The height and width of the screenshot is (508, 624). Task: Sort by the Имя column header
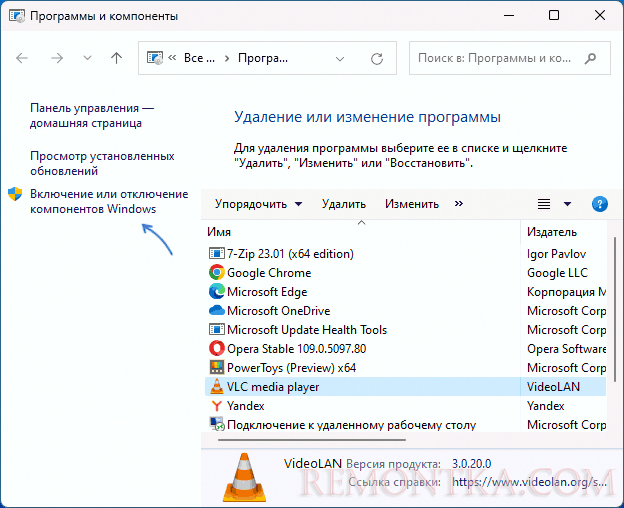[x=219, y=232]
